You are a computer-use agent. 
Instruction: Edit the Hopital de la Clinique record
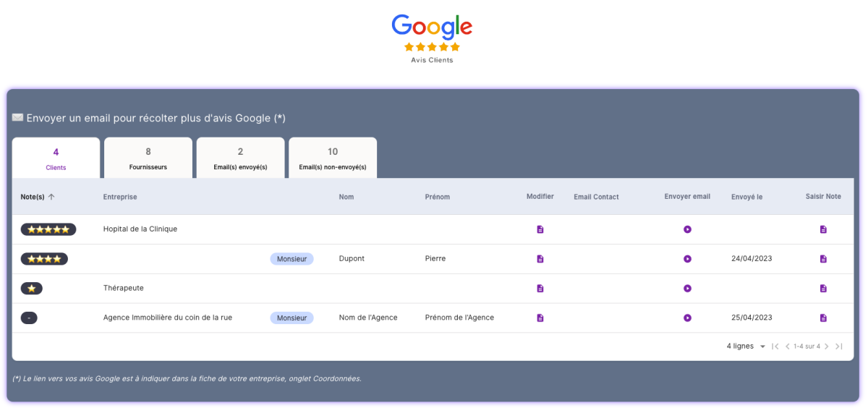coord(540,229)
